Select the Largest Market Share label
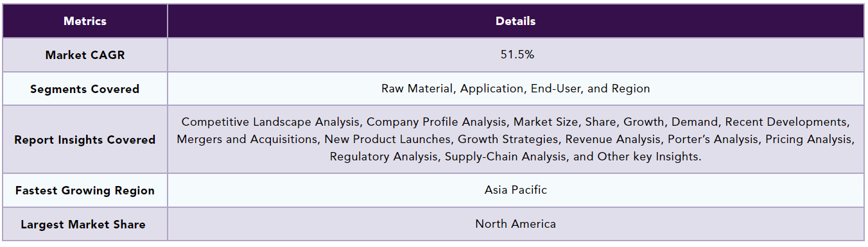This screenshot has width=868, height=247. coord(83,225)
